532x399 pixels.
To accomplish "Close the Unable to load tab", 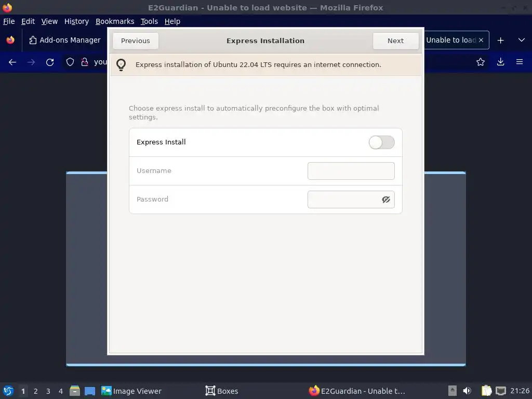I will 481,40.
